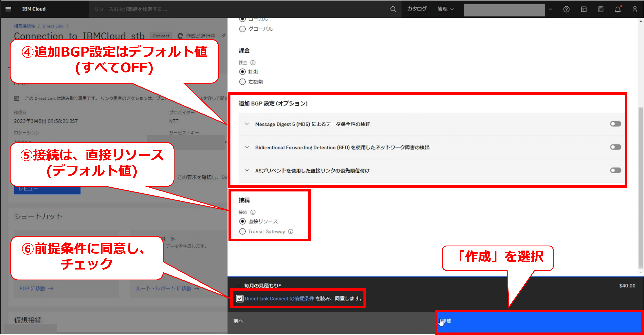Expand the AS prepend priority section

(x=247, y=171)
